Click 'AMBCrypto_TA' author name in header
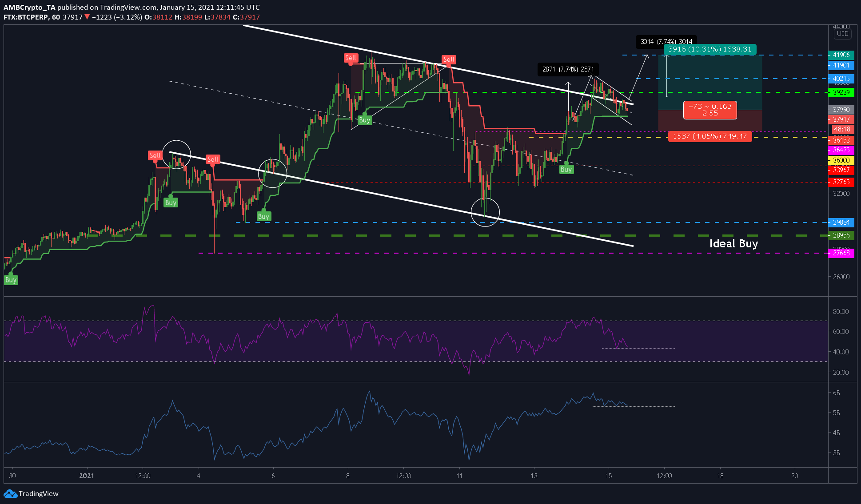Image resolution: width=861 pixels, height=504 pixels. pyautogui.click(x=29, y=7)
